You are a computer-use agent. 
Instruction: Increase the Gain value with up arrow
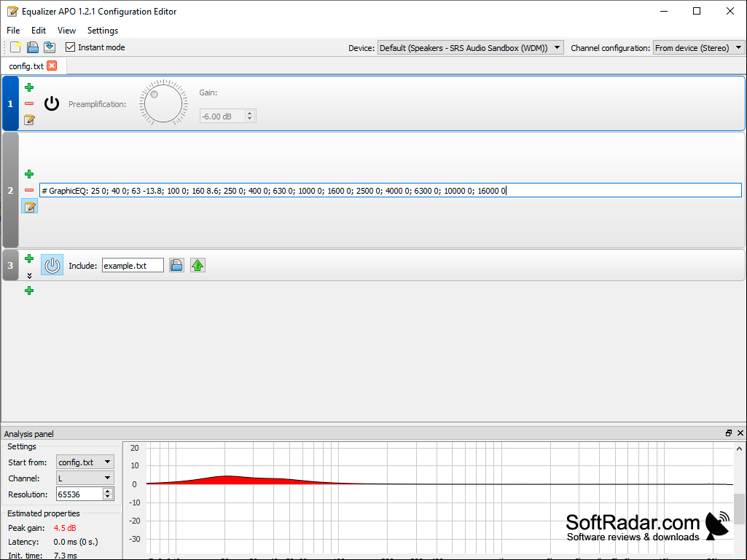click(250, 114)
